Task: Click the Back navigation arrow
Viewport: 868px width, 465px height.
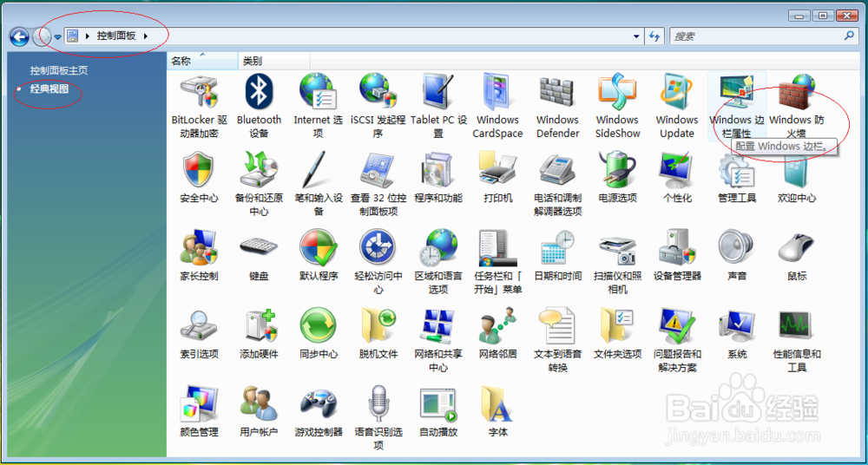Action: pos(19,36)
